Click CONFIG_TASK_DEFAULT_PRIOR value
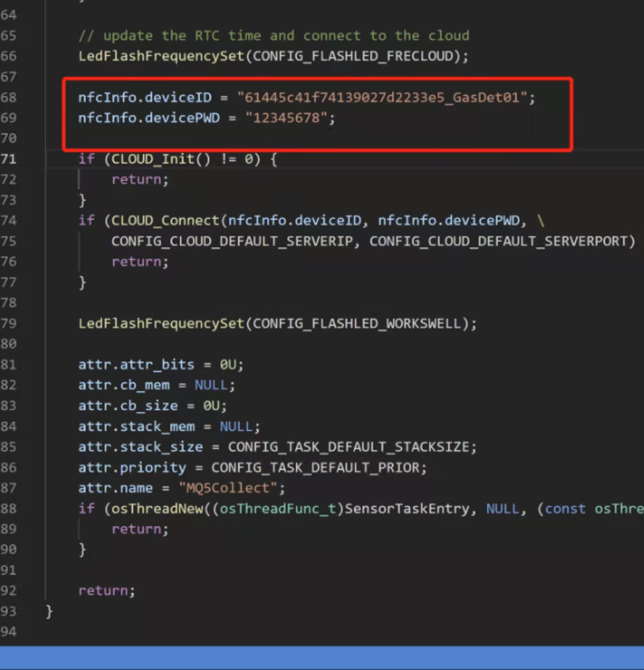Screen dimensions: 644x670 [x=316, y=468]
